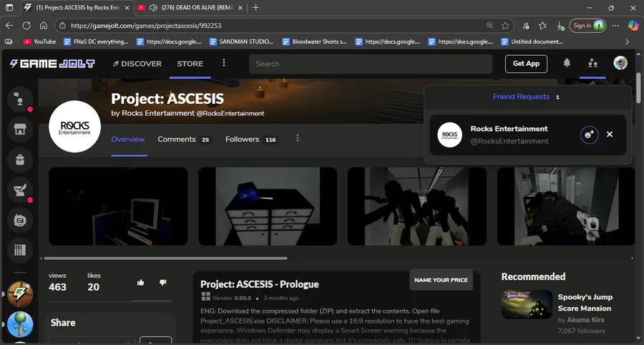
Task: Open the chat icon in left sidebar
Action: coord(20,99)
